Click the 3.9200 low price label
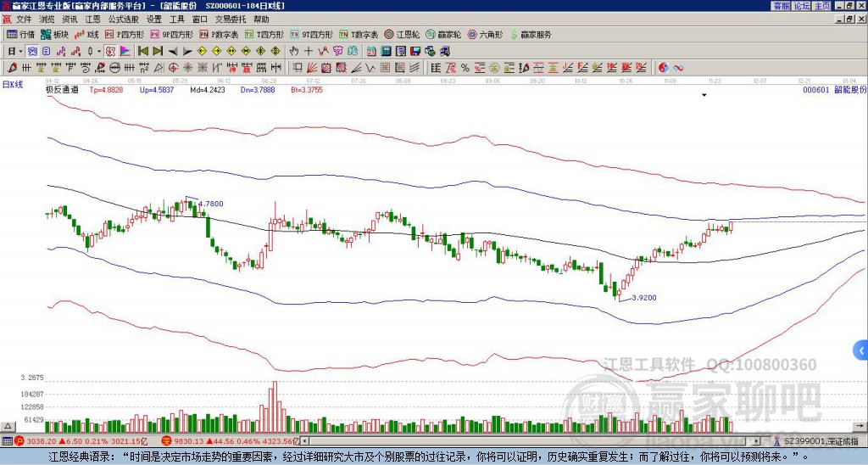868x465 pixels. pyautogui.click(x=644, y=298)
